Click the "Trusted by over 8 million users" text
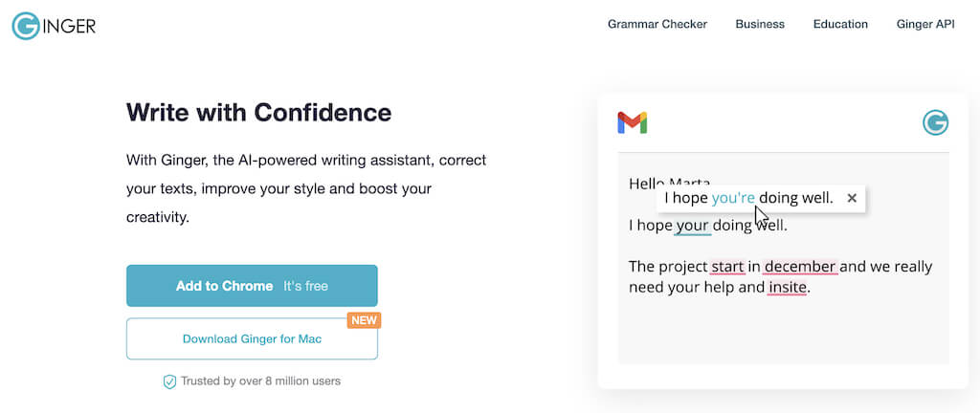 pos(260,381)
